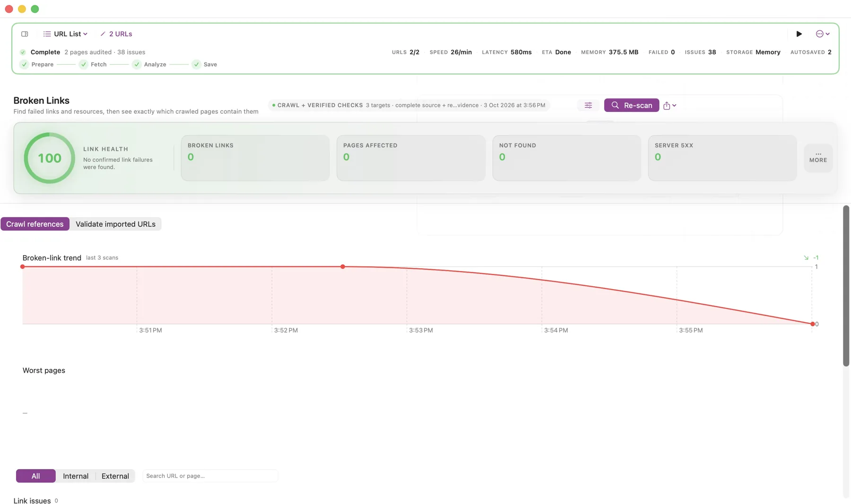Select the Internal link filter
851x504 pixels.
76,476
